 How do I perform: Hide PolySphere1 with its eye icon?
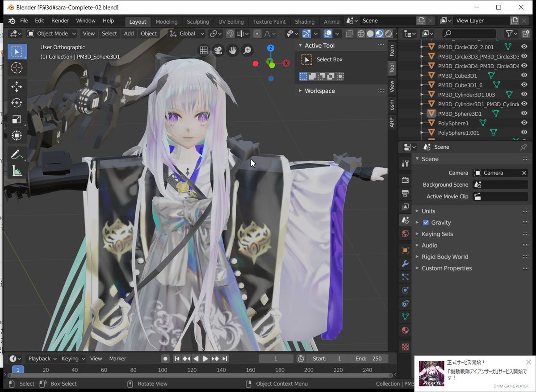(x=524, y=123)
